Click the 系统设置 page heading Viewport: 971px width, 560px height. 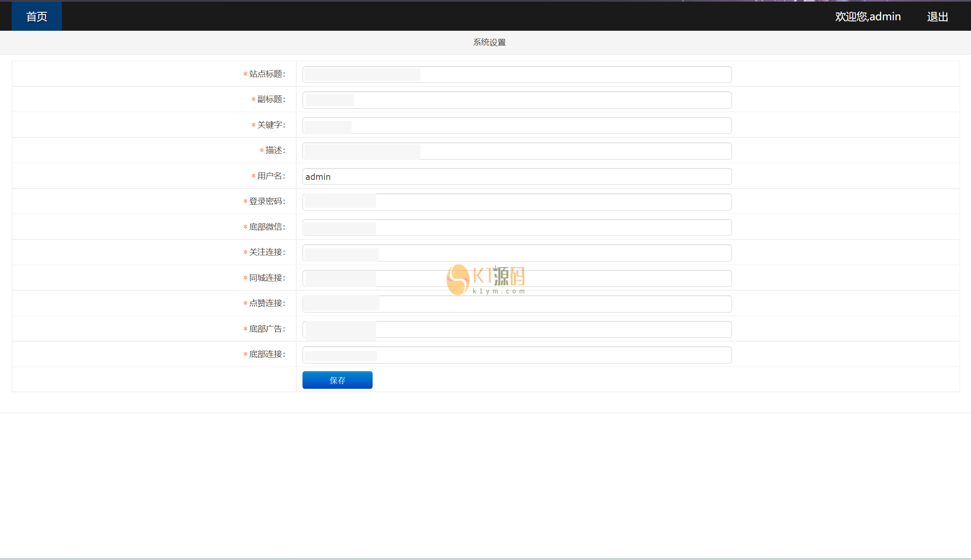(489, 42)
